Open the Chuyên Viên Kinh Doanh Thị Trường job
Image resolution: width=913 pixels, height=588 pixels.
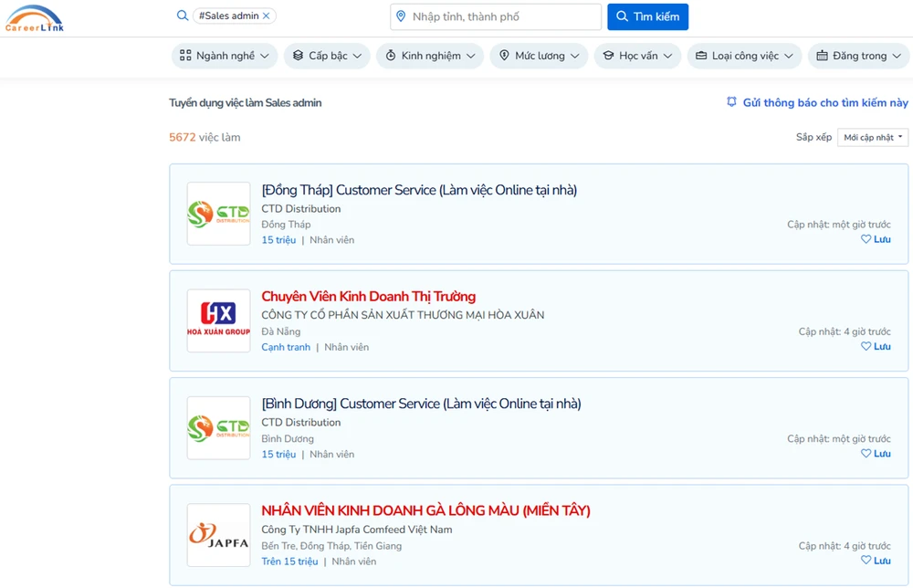[368, 296]
